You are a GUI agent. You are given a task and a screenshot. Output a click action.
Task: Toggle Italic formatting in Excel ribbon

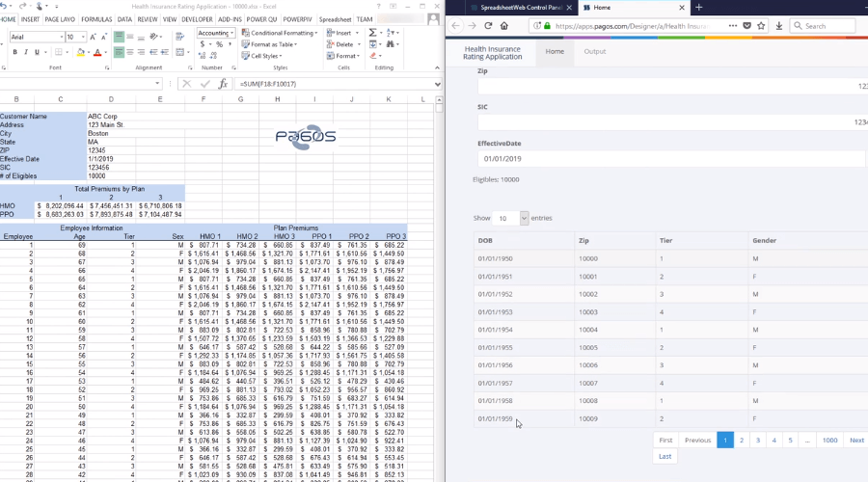pos(25,52)
